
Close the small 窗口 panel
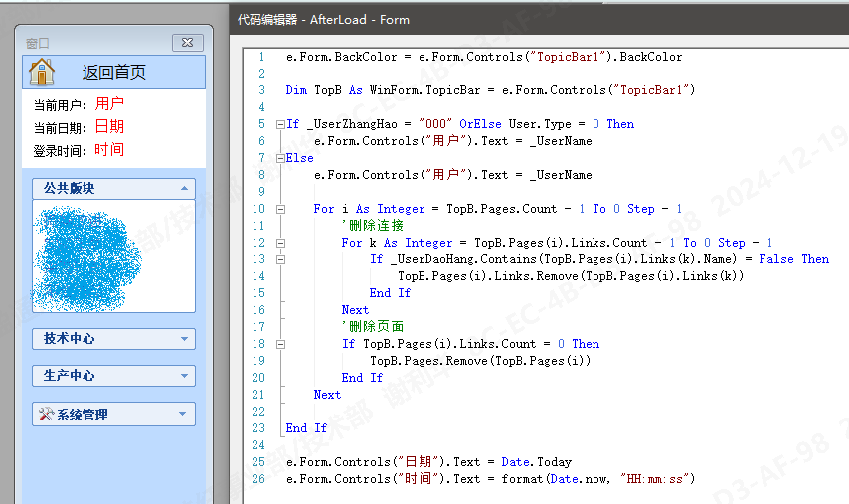coord(187,43)
